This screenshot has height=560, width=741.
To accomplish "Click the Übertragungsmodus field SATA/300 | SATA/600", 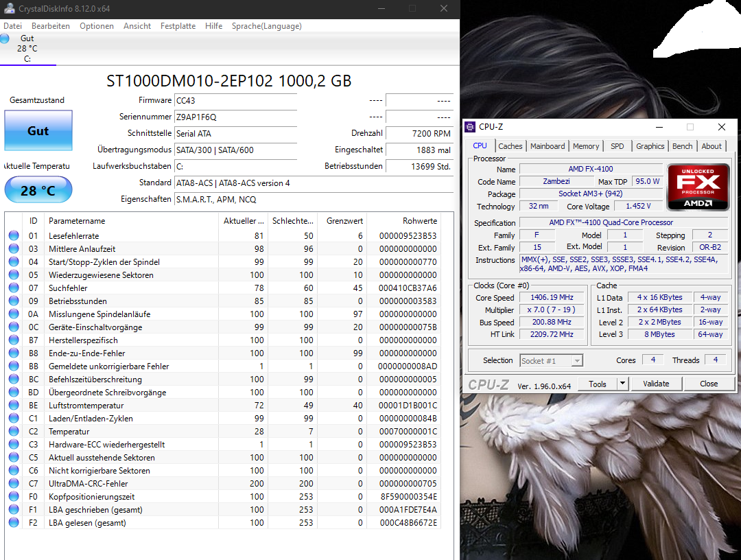I will pos(235,150).
